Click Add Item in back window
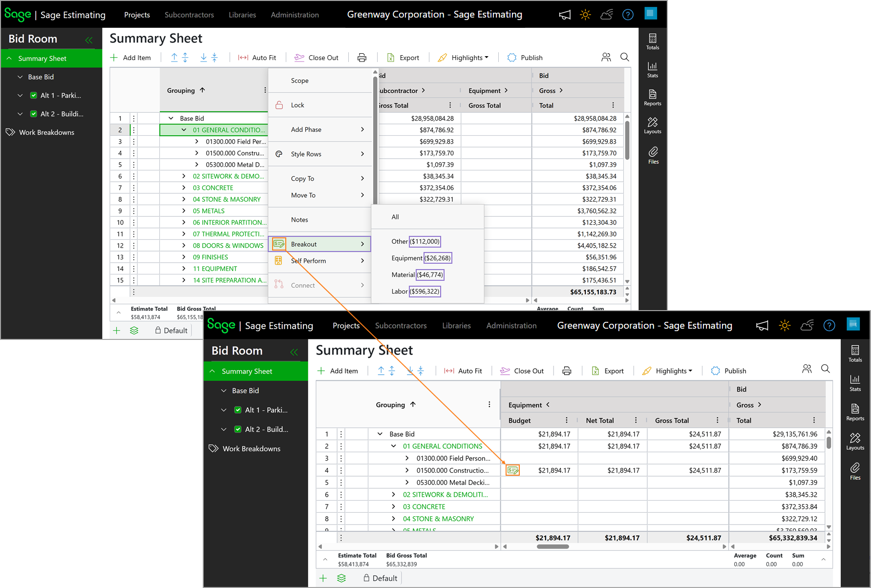This screenshot has width=871, height=588. pyautogui.click(x=131, y=58)
